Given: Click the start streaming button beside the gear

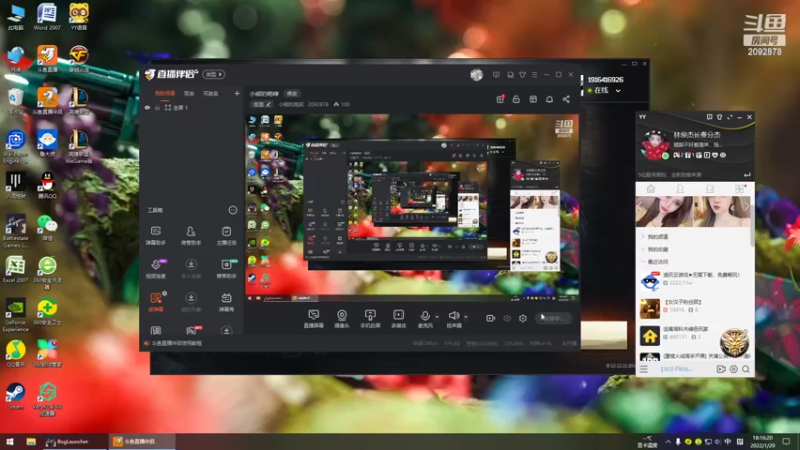Looking at the screenshot, I should pyautogui.click(x=554, y=318).
